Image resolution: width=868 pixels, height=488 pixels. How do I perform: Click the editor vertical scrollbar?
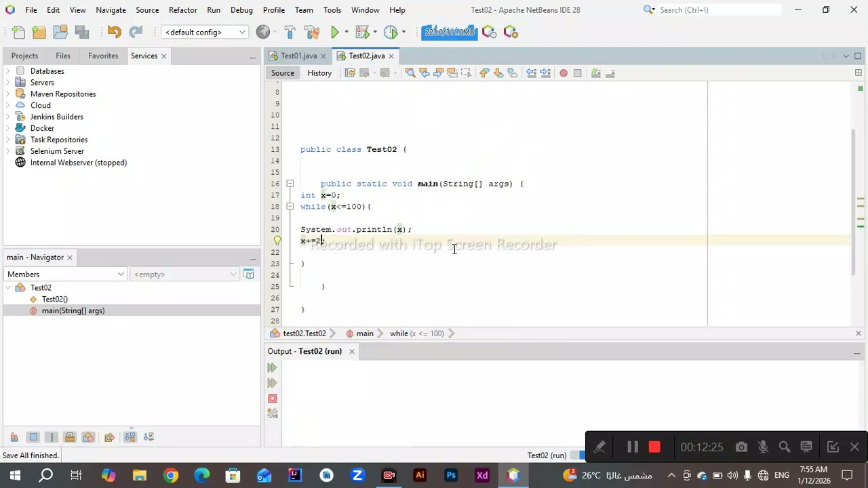coord(854,201)
